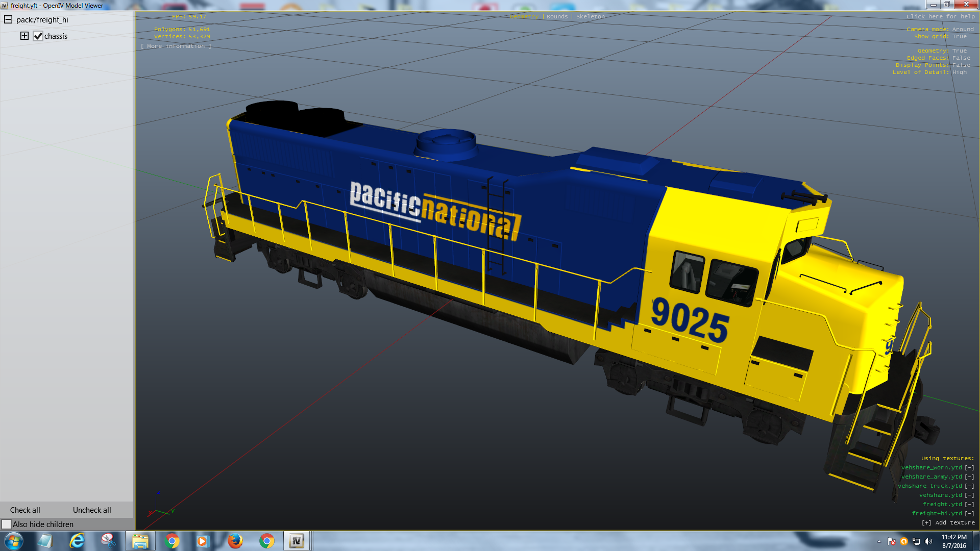The width and height of the screenshot is (980, 551).
Task: Open the volume icon in the system tray
Action: (x=928, y=541)
